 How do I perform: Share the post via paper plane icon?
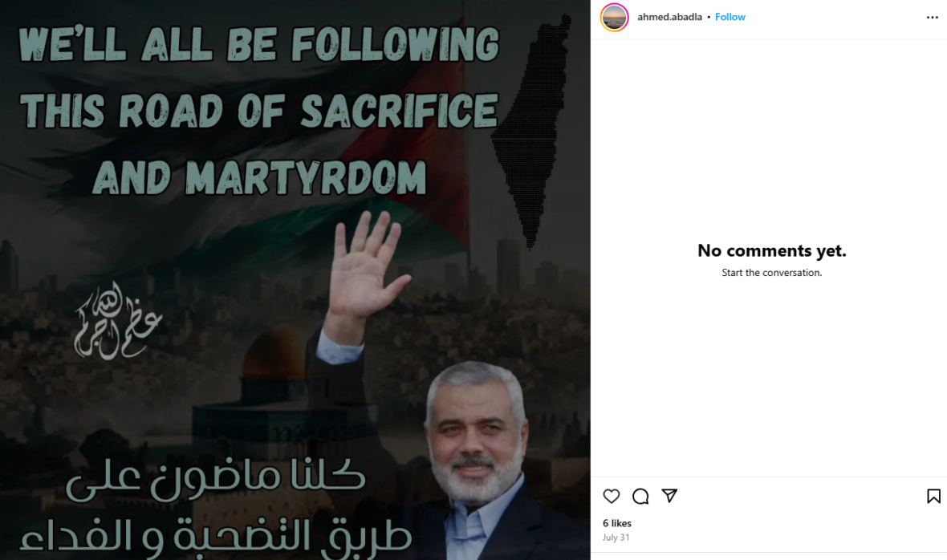[x=669, y=496]
